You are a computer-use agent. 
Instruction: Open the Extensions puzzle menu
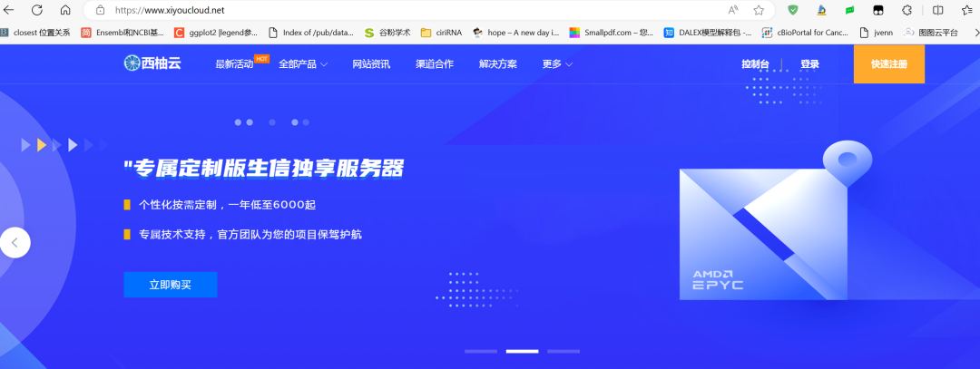906,10
